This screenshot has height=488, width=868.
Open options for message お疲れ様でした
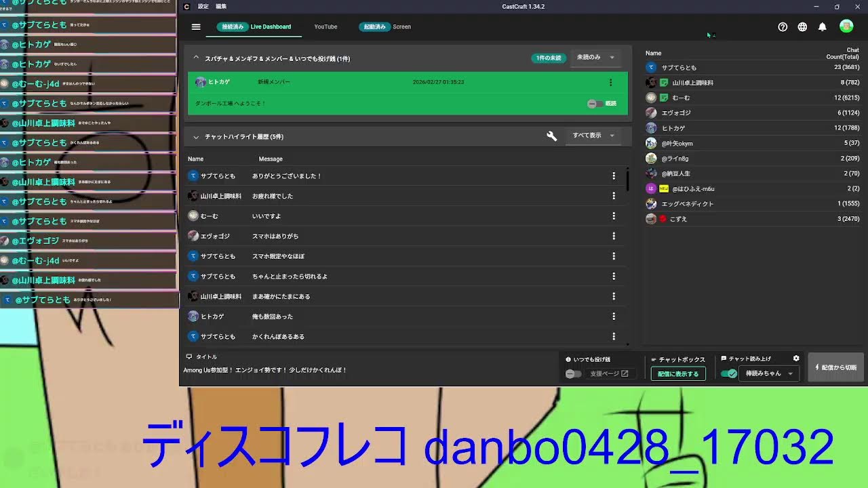click(x=614, y=196)
